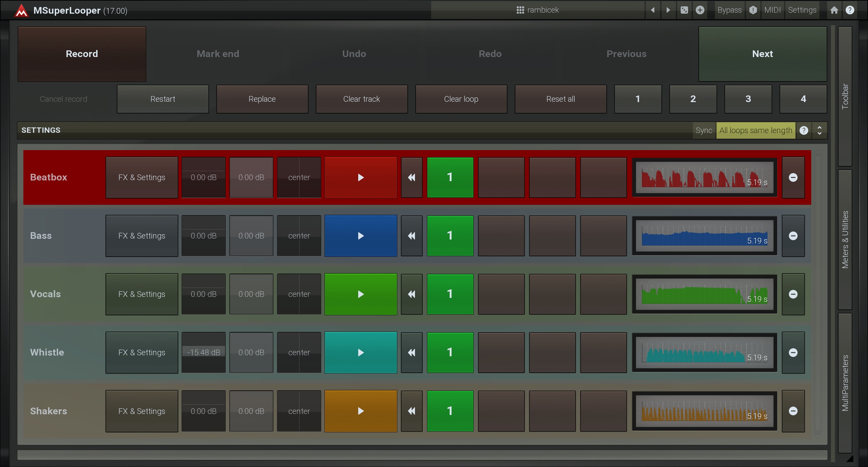Toggle playback of the Shakers track
The width and height of the screenshot is (868, 467).
[x=361, y=411]
